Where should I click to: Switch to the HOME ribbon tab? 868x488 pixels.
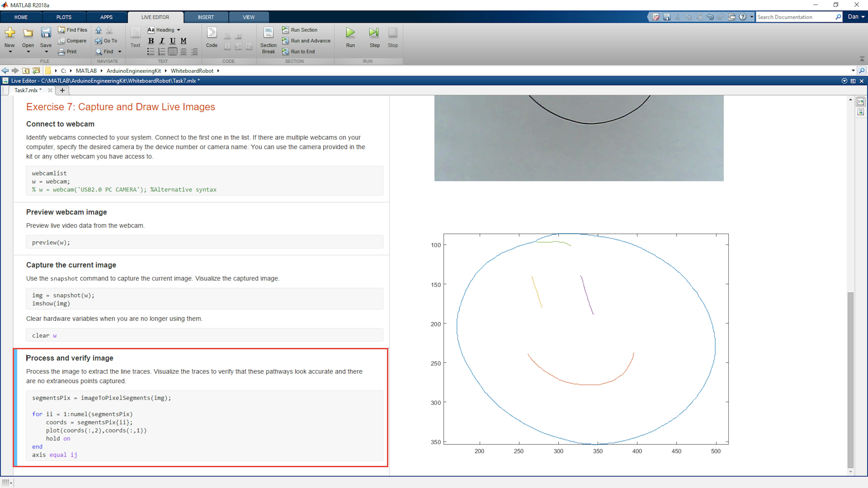coord(21,17)
